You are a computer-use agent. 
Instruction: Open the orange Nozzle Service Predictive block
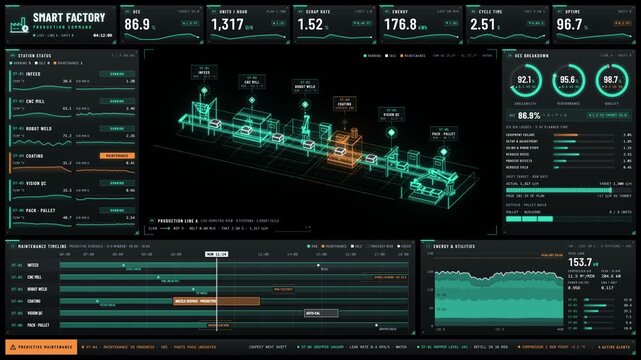(216, 301)
